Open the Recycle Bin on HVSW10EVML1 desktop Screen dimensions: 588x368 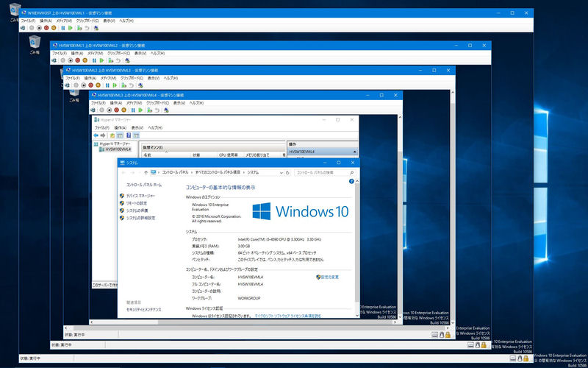tap(35, 44)
